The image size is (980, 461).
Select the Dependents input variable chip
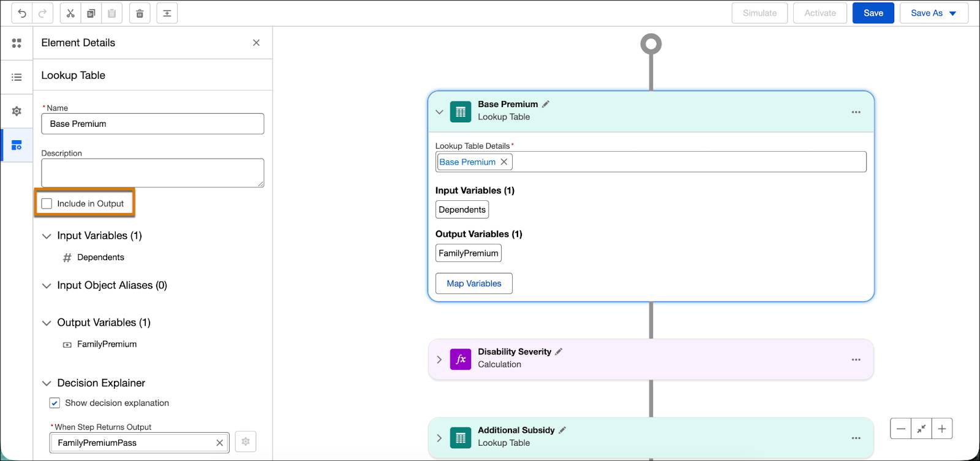[x=462, y=209]
